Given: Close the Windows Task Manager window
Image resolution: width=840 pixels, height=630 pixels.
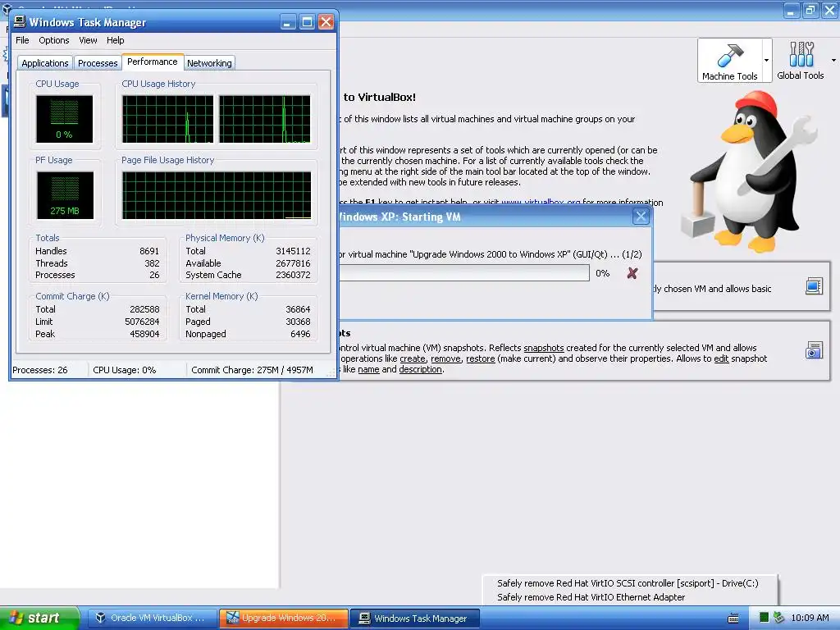Looking at the screenshot, I should pos(326,22).
